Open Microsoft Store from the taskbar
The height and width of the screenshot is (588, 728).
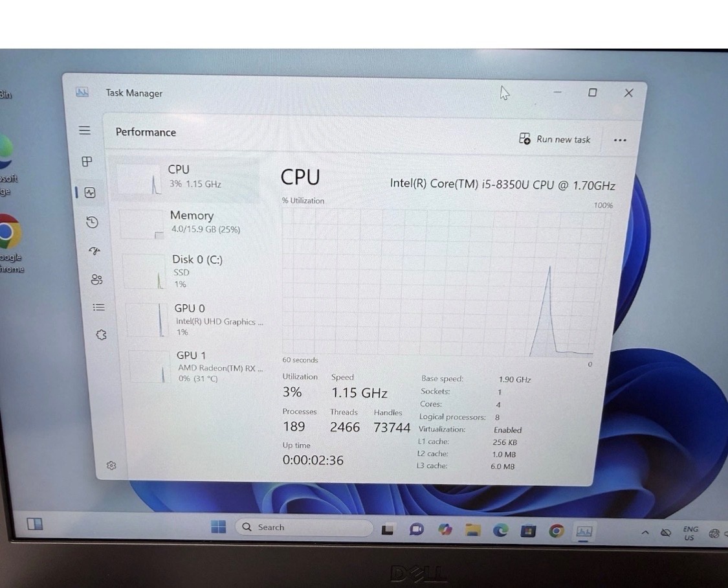pos(528,530)
